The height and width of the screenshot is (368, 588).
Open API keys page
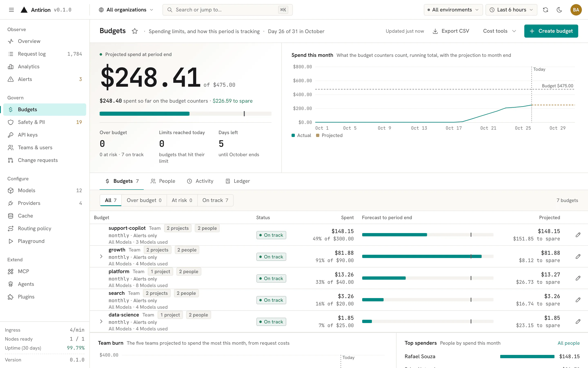[x=45, y=135]
